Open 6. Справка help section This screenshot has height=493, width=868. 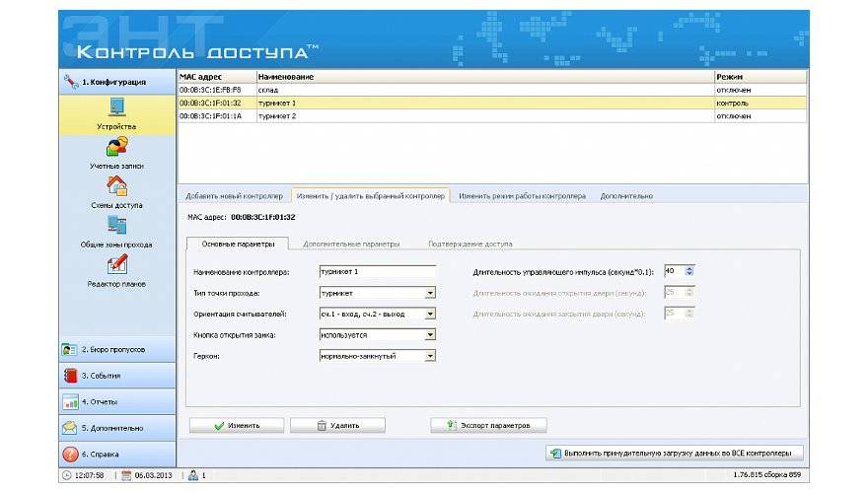point(116,455)
